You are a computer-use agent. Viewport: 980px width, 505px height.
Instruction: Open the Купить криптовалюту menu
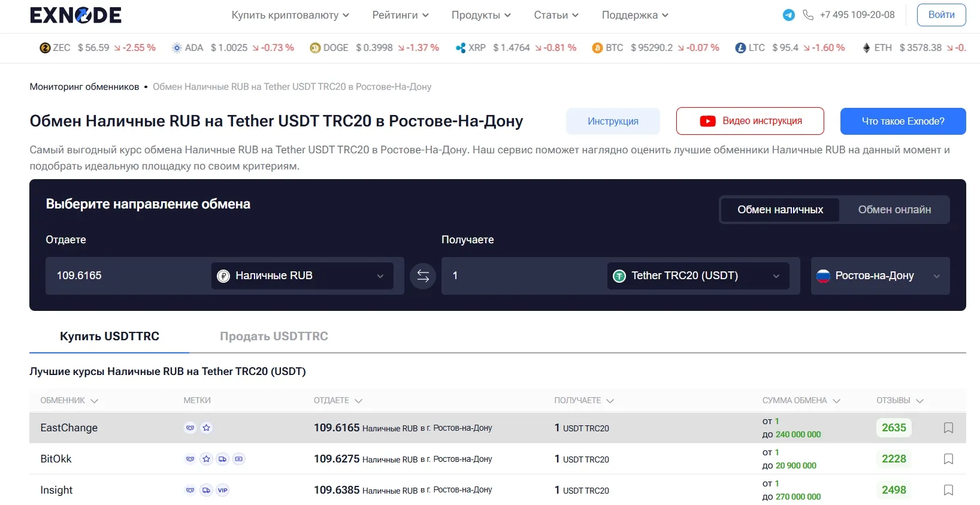pyautogui.click(x=290, y=15)
